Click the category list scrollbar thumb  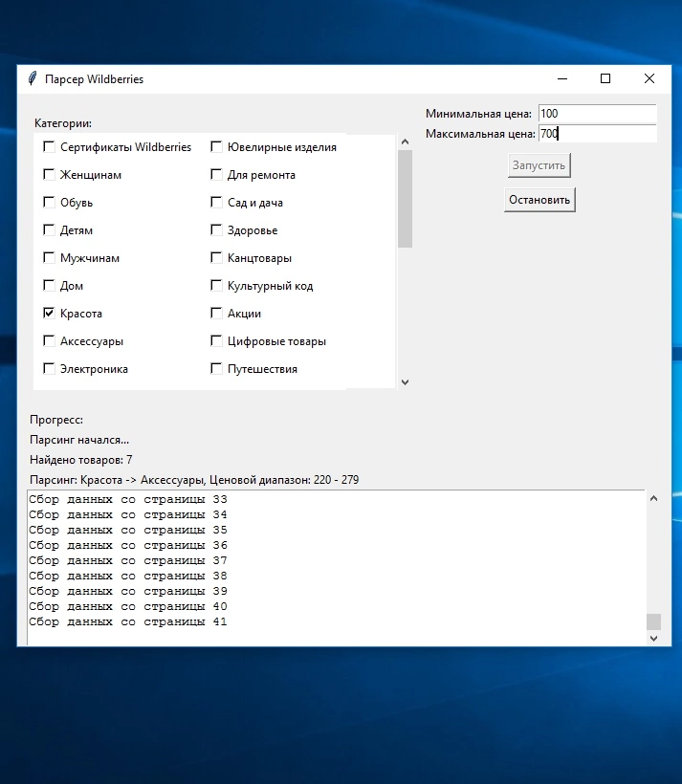click(x=405, y=199)
